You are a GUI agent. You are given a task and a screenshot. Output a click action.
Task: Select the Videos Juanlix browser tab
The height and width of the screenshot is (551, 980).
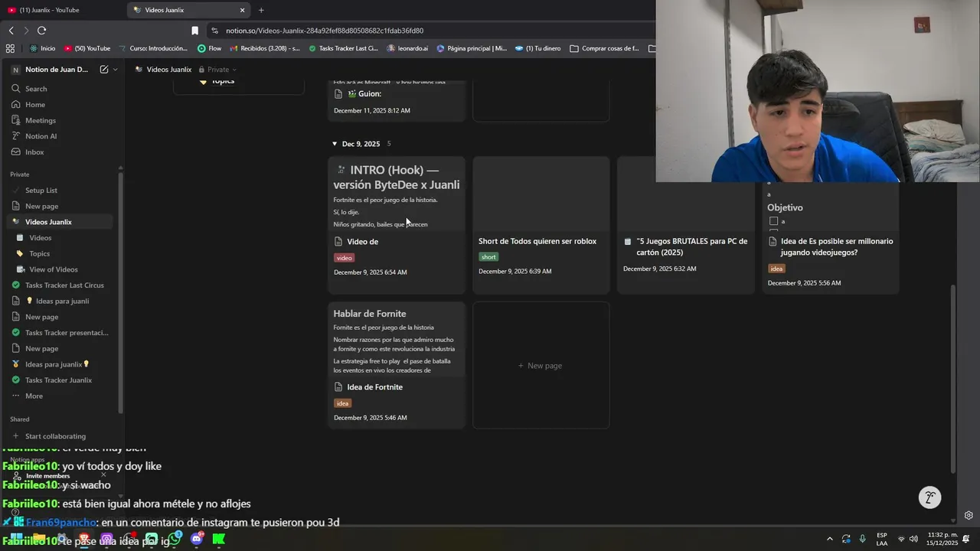click(x=188, y=10)
